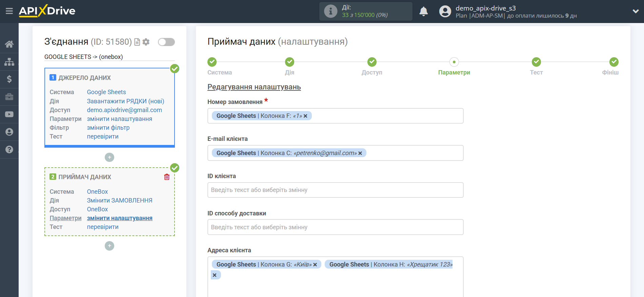Delete the data receiver block

(x=167, y=177)
